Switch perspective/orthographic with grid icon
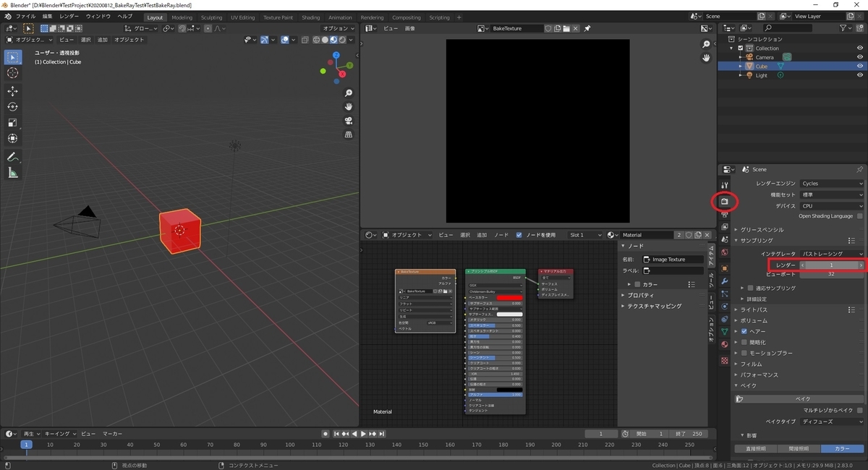This screenshot has width=868, height=470. [349, 134]
